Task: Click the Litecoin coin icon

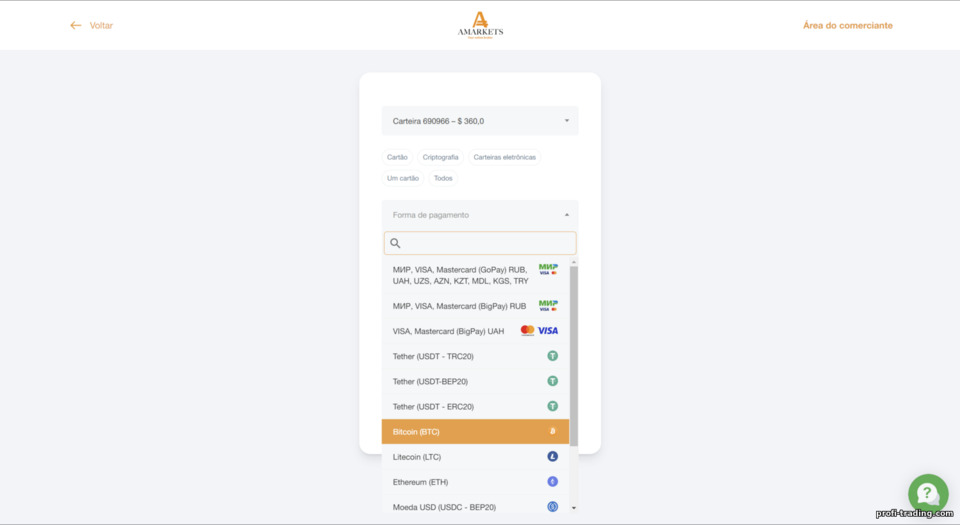Action: 552,456
